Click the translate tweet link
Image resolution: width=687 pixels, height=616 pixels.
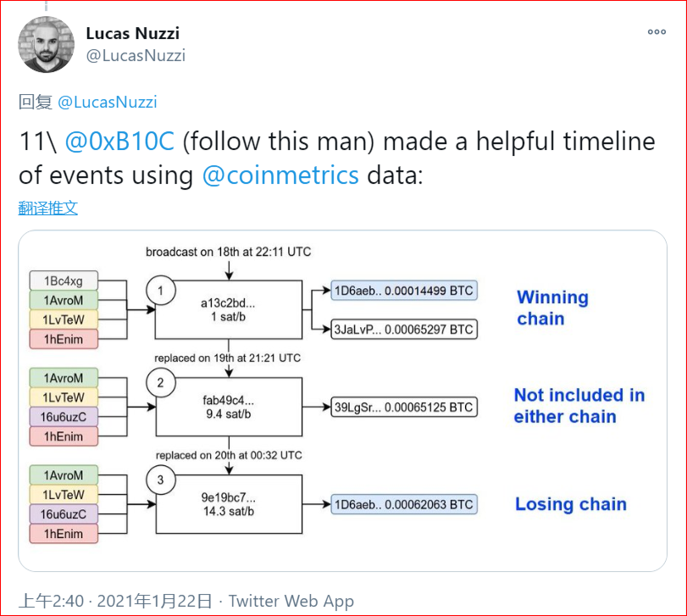click(x=48, y=208)
